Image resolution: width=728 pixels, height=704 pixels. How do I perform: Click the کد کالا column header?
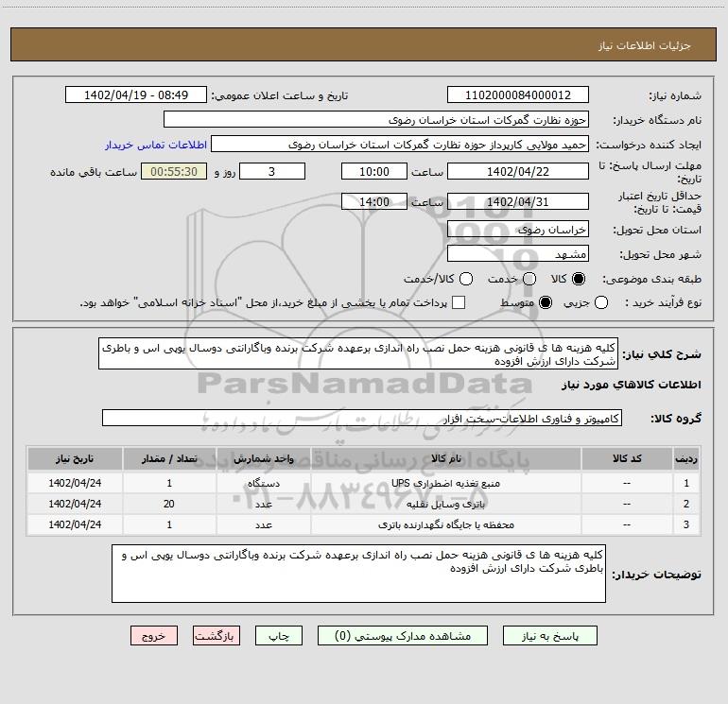(627, 459)
